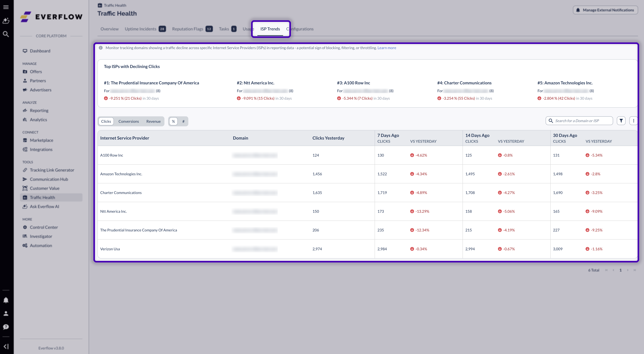Go to next page arrow

[x=627, y=270]
